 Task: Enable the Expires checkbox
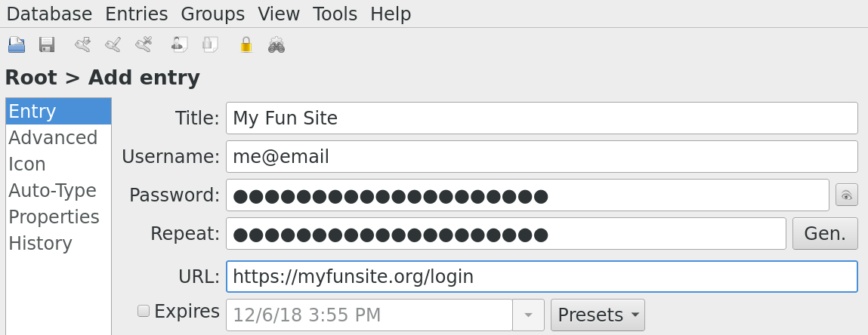pyautogui.click(x=143, y=311)
